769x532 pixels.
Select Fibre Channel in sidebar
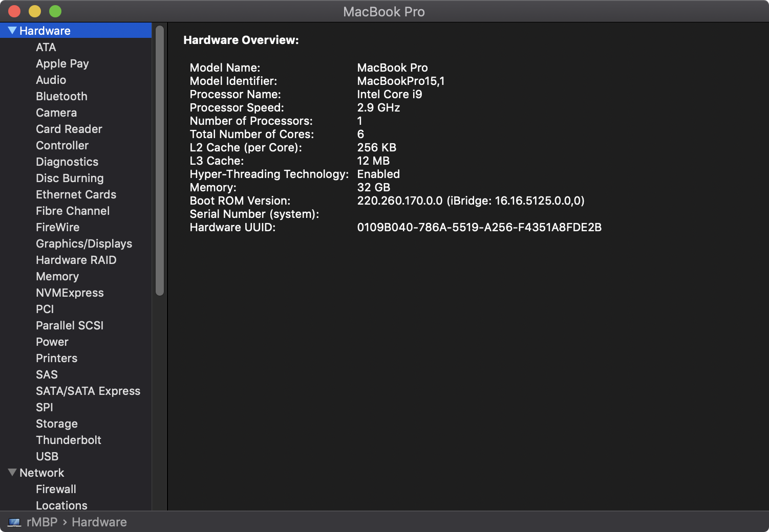(73, 211)
